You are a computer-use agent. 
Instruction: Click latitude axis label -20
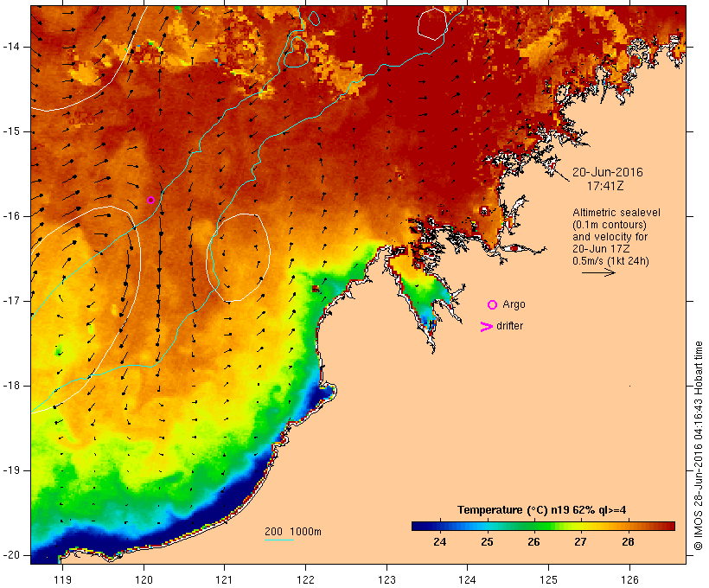tap(11, 555)
